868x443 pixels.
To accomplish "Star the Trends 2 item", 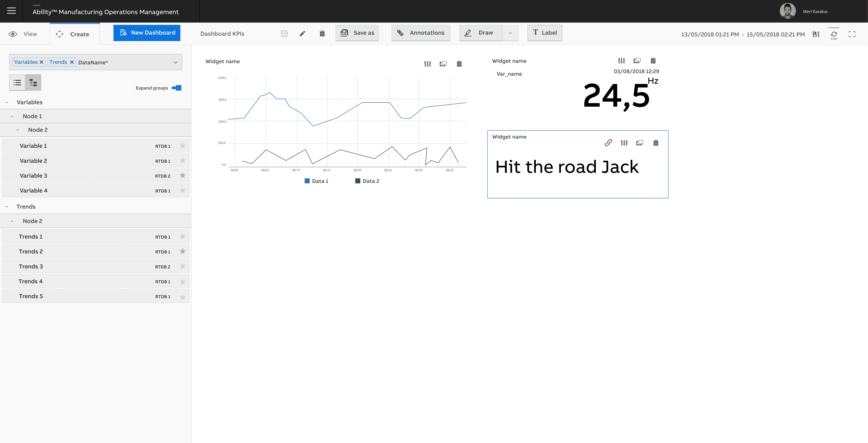I will 183,251.
